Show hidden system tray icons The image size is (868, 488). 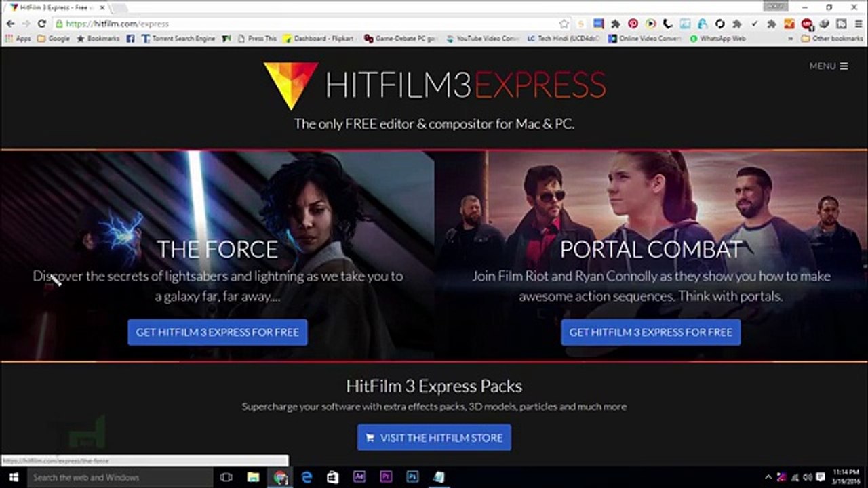(x=768, y=477)
